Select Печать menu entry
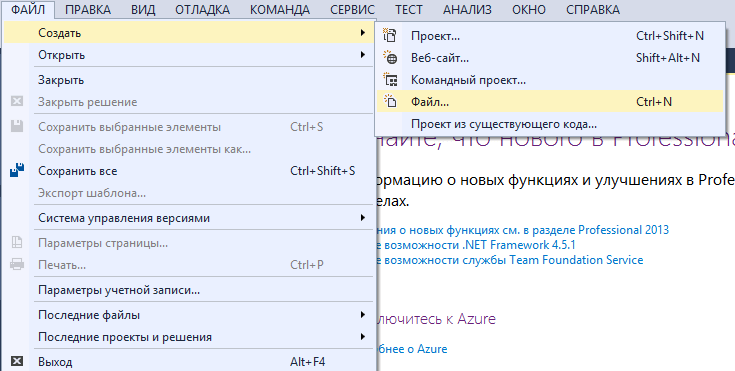The height and width of the screenshot is (371, 735). pyautogui.click(x=189, y=265)
